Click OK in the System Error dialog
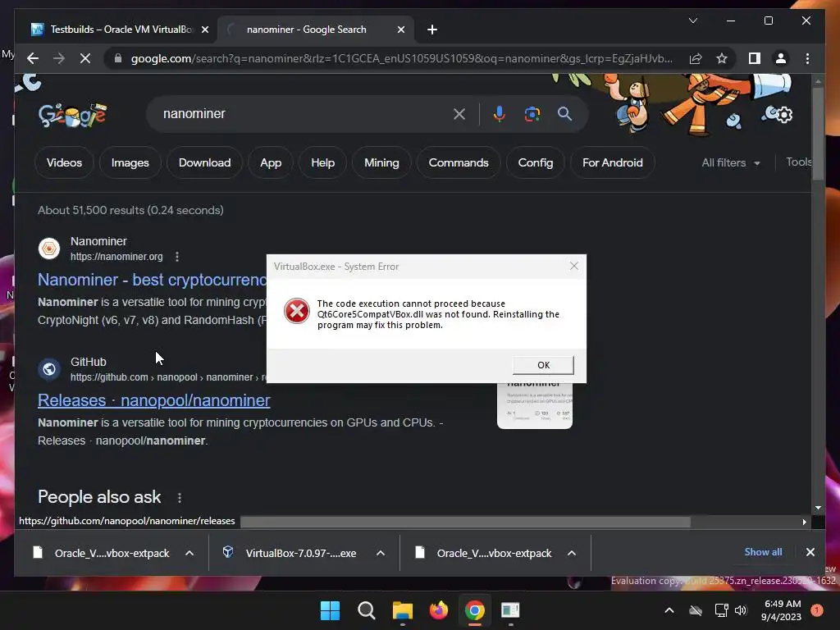Screen dimensions: 840x630 [x=543, y=365]
